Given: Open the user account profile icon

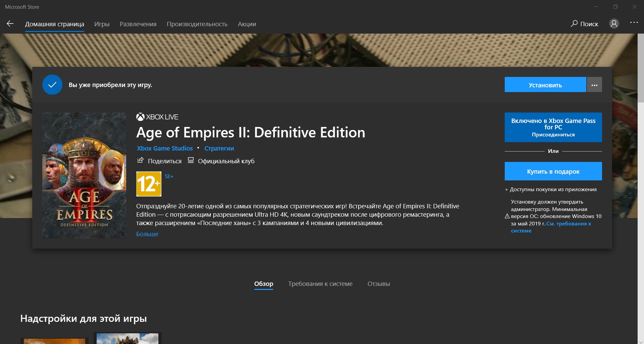Looking at the screenshot, I should [614, 24].
